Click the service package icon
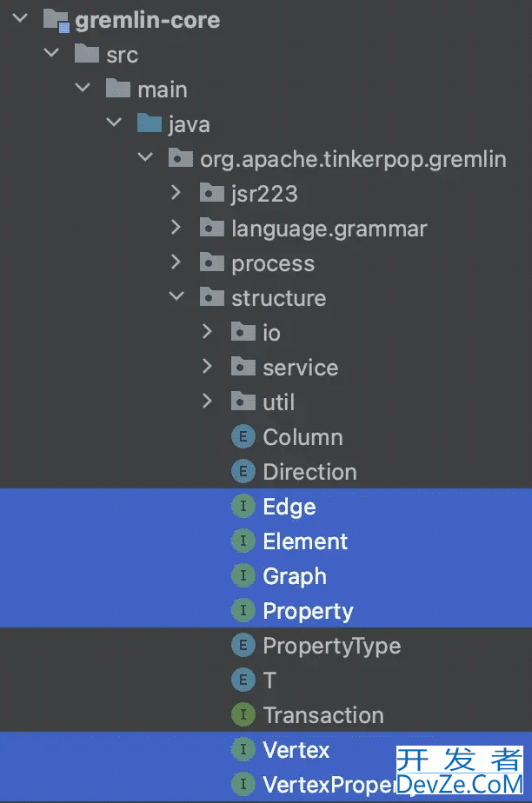 (243, 367)
